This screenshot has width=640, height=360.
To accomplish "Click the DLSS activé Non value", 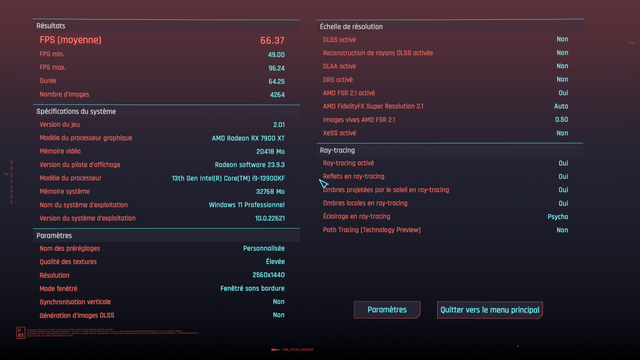I will tap(562, 39).
